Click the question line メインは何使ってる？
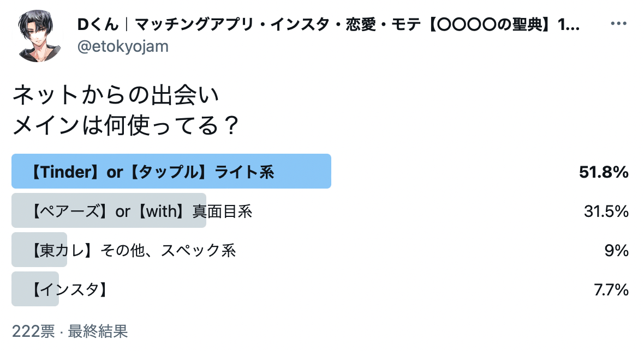The width and height of the screenshot is (644, 351). click(126, 125)
